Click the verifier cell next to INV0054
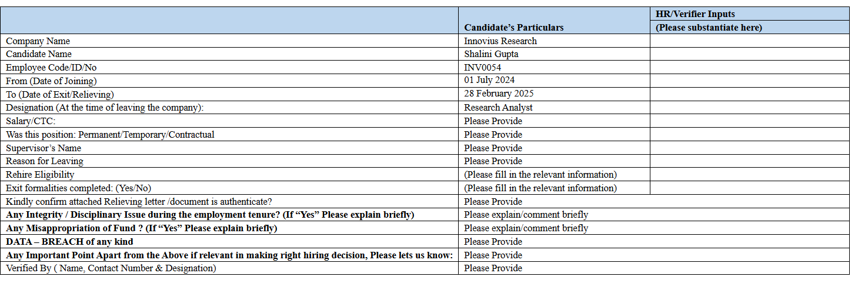868x283 pixels. pyautogui.click(x=749, y=68)
